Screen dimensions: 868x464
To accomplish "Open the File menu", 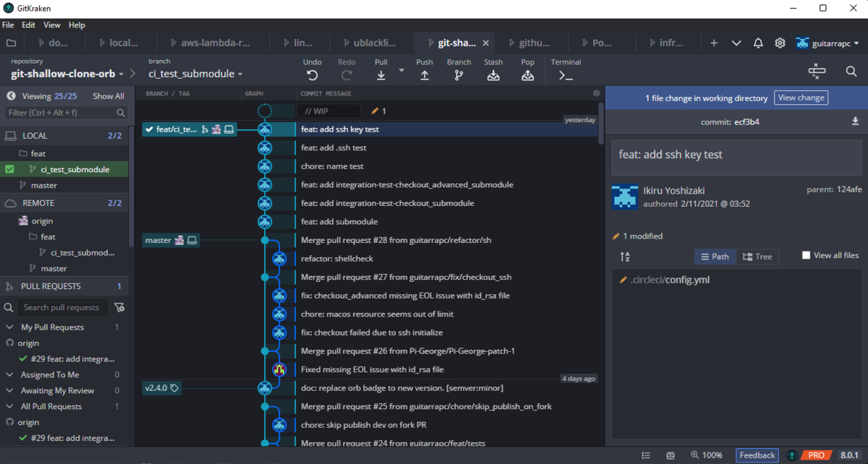I will pyautogui.click(x=8, y=24).
